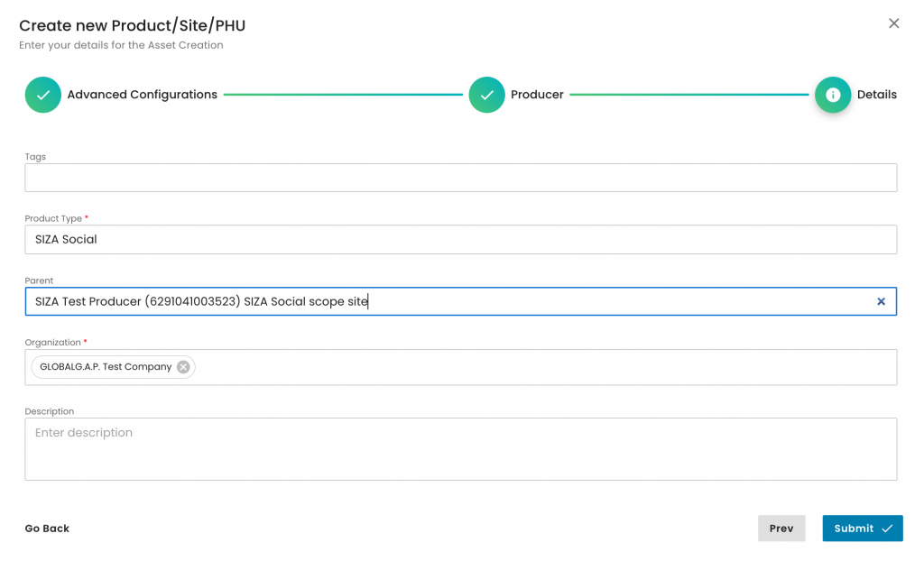Click the GLOBALG.A.P. Test Company chip label

tap(106, 367)
